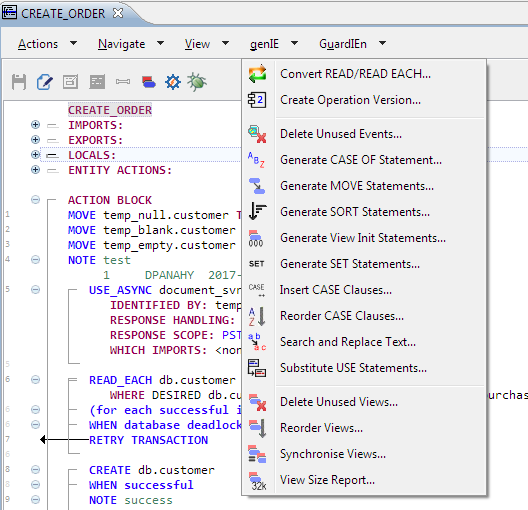This screenshot has width=528, height=510.
Task: Open the Navigate dropdown arrow
Action: [161, 43]
